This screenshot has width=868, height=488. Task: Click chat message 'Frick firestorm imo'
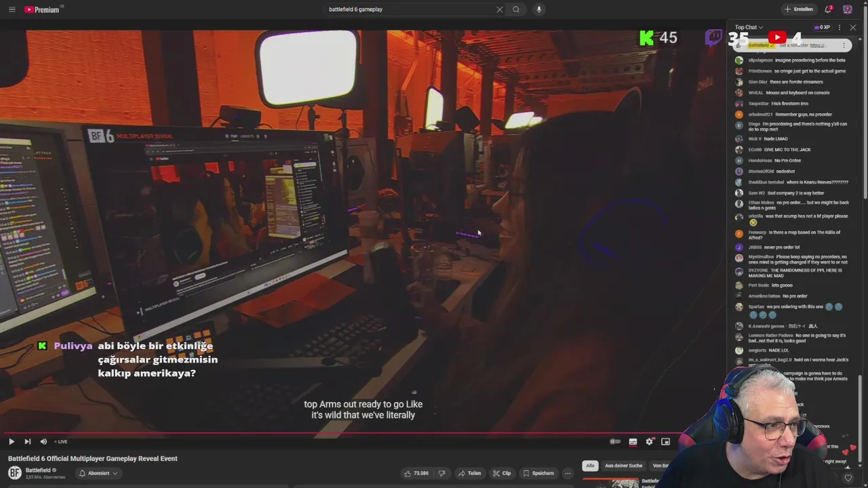coord(790,104)
